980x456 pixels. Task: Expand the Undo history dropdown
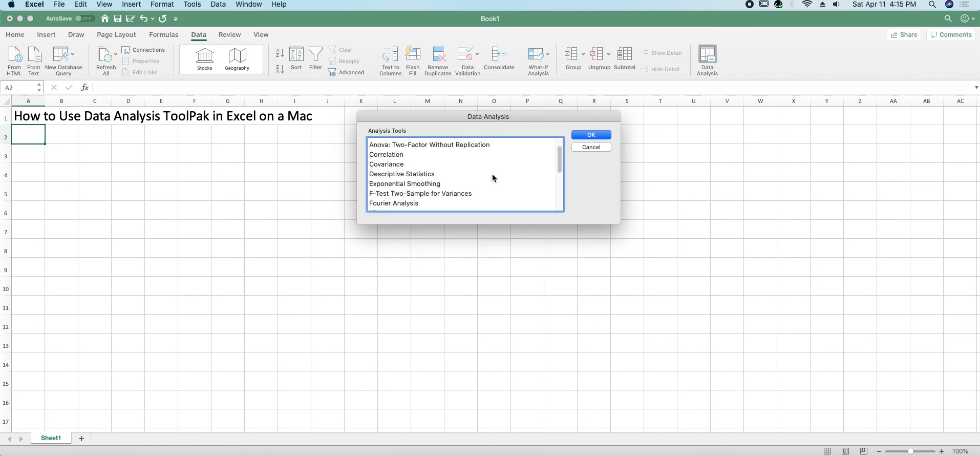[153, 19]
